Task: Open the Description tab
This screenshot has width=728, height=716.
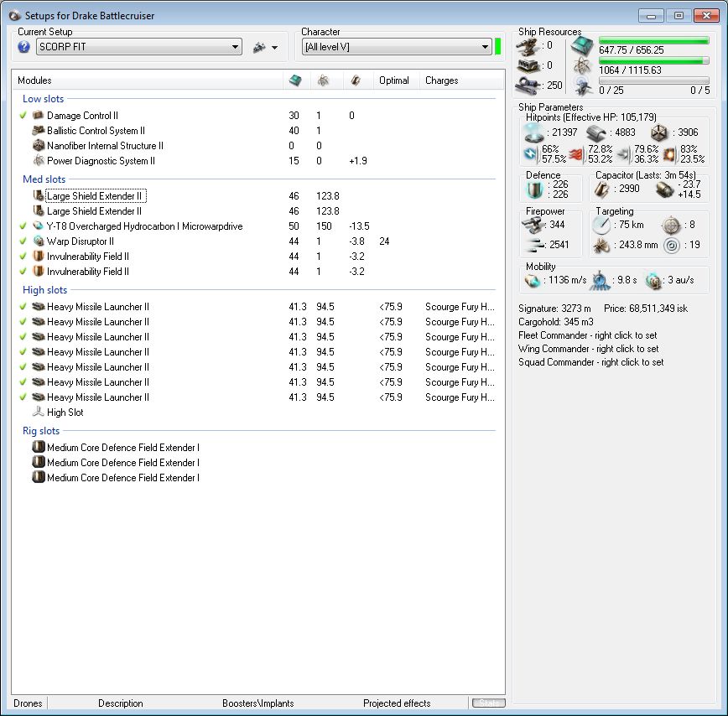Action: [x=121, y=703]
